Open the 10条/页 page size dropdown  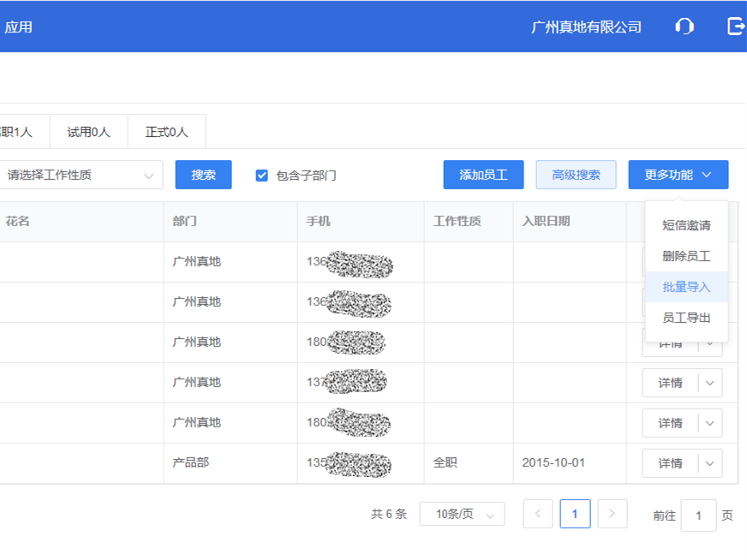462,514
